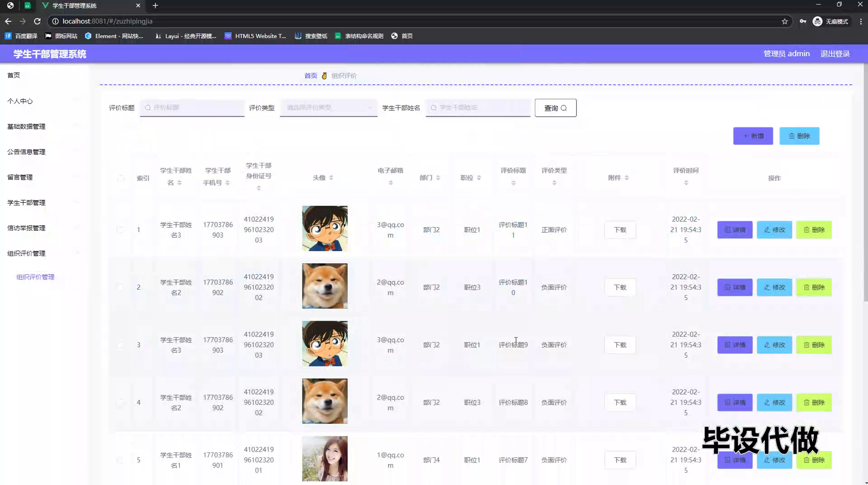
Task: Open 搜索壁纸 bookmark
Action: point(311,36)
